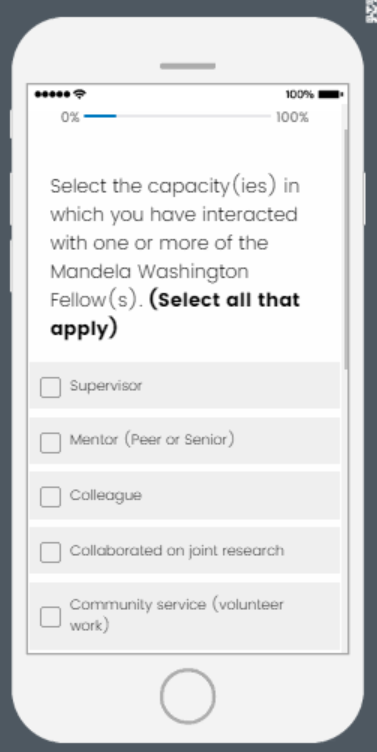Check the Supervisor checkbox

point(50,387)
